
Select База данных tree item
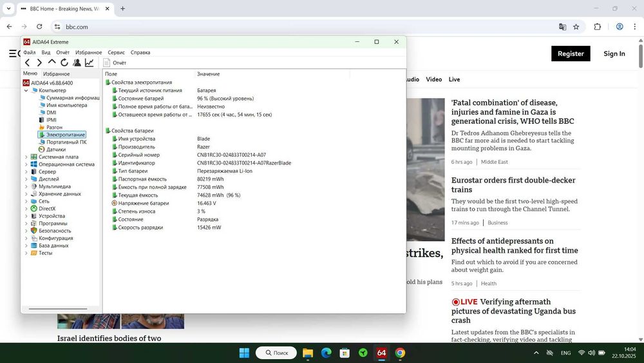point(50,246)
